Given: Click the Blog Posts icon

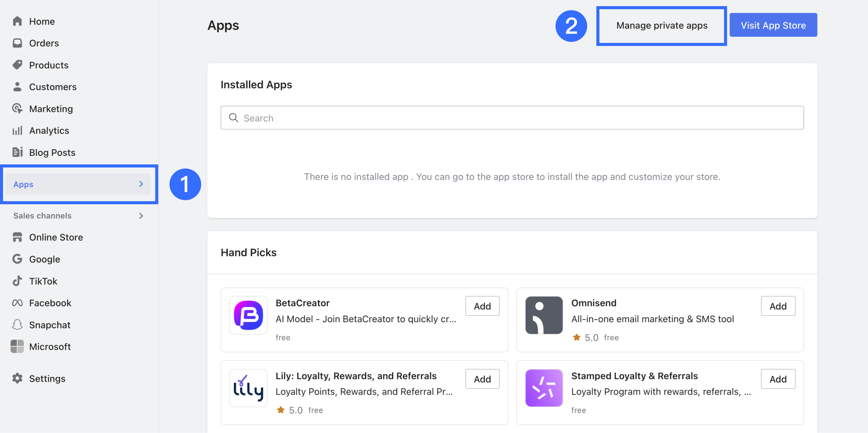Looking at the screenshot, I should pos(17,152).
